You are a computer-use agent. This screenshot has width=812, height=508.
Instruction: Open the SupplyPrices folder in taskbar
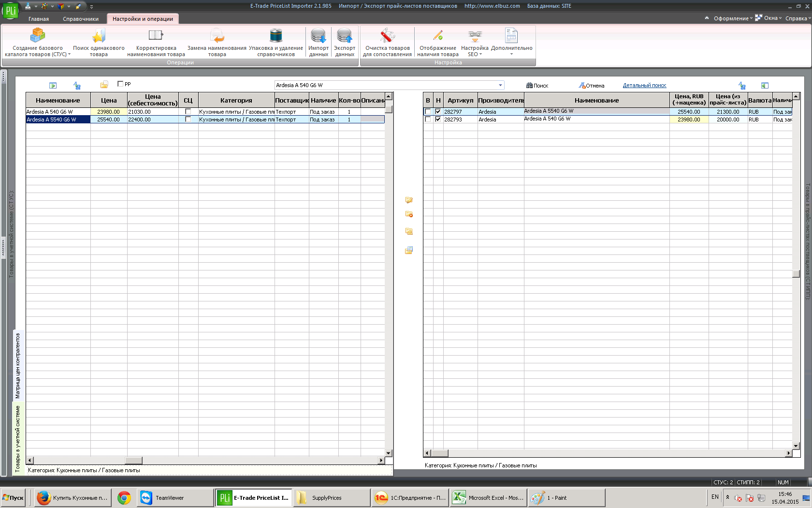click(332, 497)
